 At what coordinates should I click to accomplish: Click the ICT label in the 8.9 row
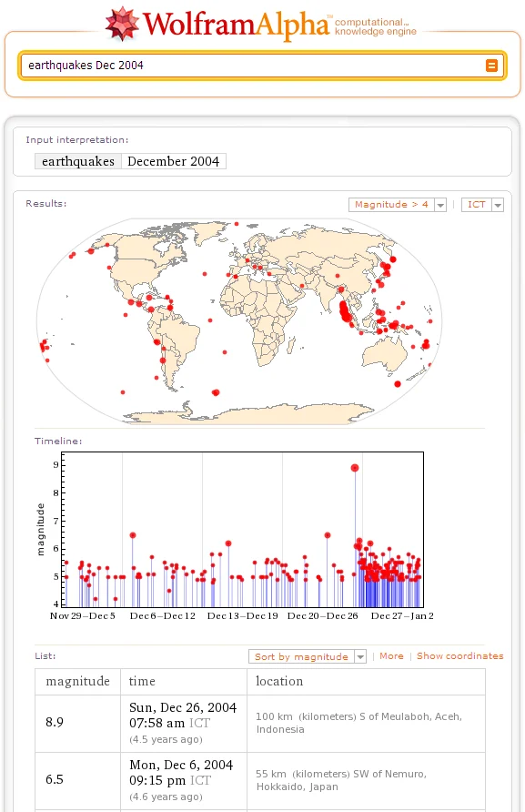pyautogui.click(x=199, y=723)
